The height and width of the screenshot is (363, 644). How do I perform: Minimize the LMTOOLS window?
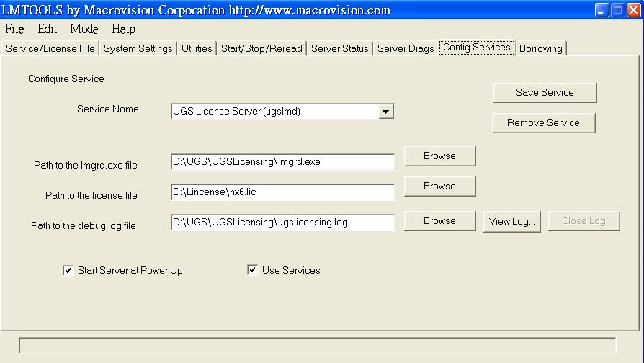[601, 10]
